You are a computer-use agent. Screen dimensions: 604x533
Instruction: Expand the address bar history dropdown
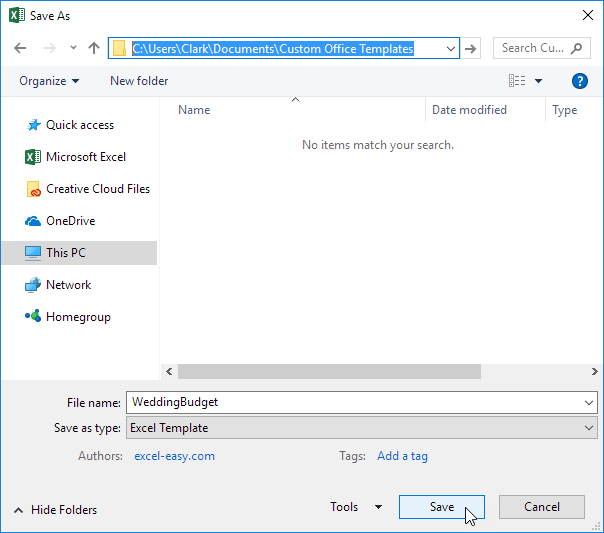point(450,49)
